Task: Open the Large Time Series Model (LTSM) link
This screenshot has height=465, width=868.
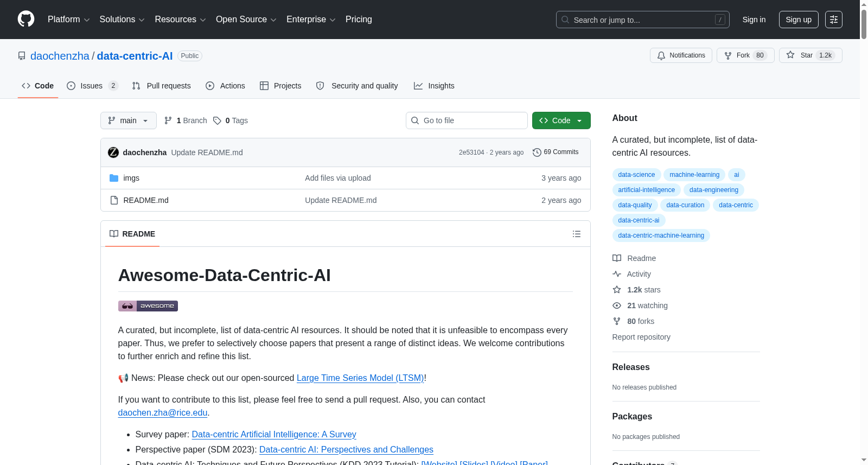Action: coord(360,378)
